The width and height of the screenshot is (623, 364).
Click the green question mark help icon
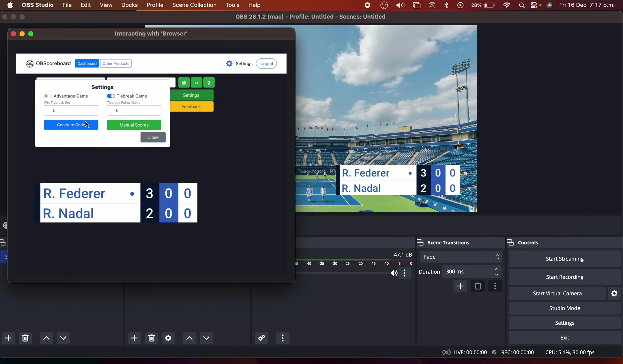point(208,82)
